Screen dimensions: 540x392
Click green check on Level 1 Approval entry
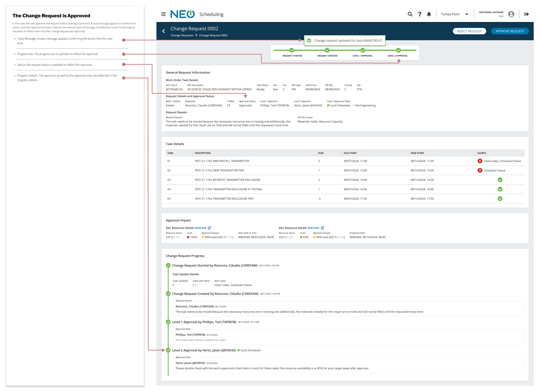tap(168, 322)
